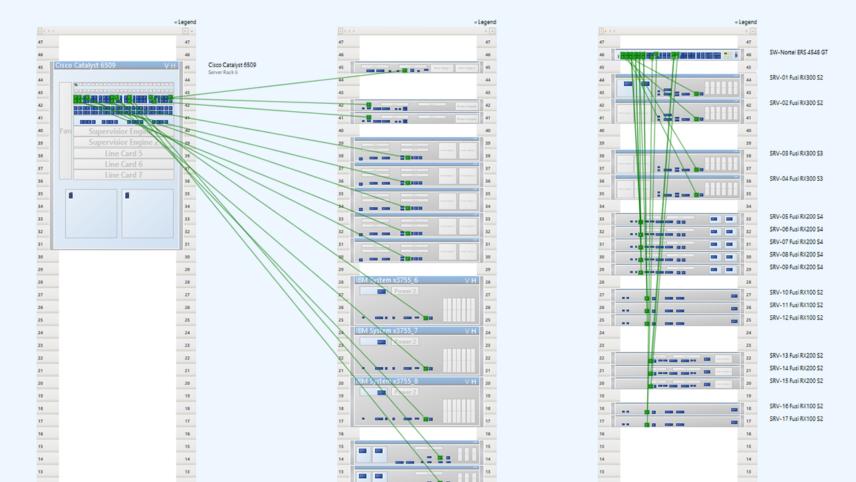Click the Cisco Catalyst 6509 label beside the rack
Screen dimensions: 856x482
(232, 65)
